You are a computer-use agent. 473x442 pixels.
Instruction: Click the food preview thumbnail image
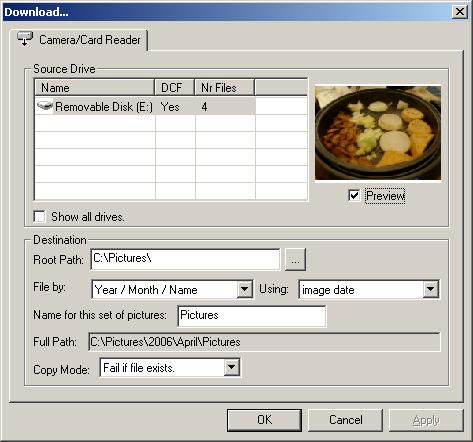pos(378,133)
